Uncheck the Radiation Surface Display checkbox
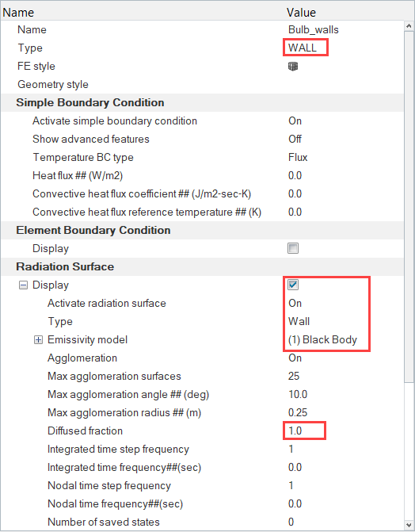This screenshot has height=532, width=415. click(x=293, y=285)
